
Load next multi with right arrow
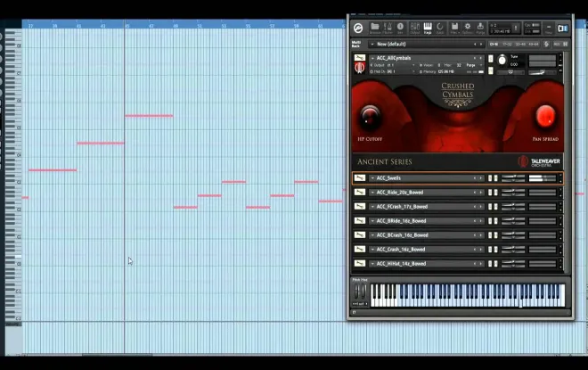click(481, 45)
